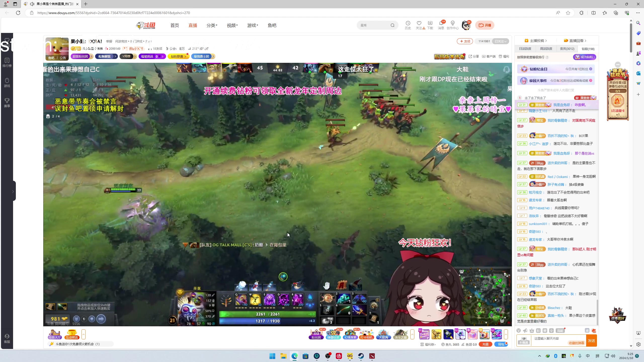The image size is (644, 362).
Task: Expand the 直播回看 arrow in chat panel header
Action: point(585,40)
